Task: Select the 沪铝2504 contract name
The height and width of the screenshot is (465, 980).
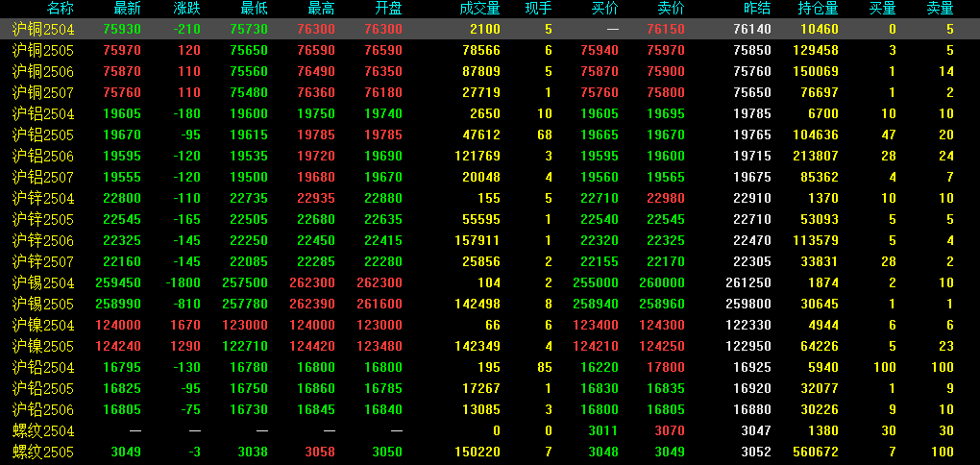Action: coord(43,113)
